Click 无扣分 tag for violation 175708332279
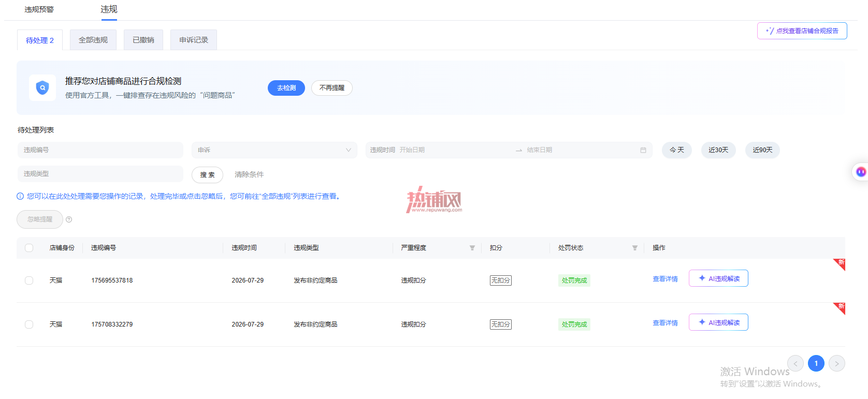The width and height of the screenshot is (868, 399). [501, 324]
